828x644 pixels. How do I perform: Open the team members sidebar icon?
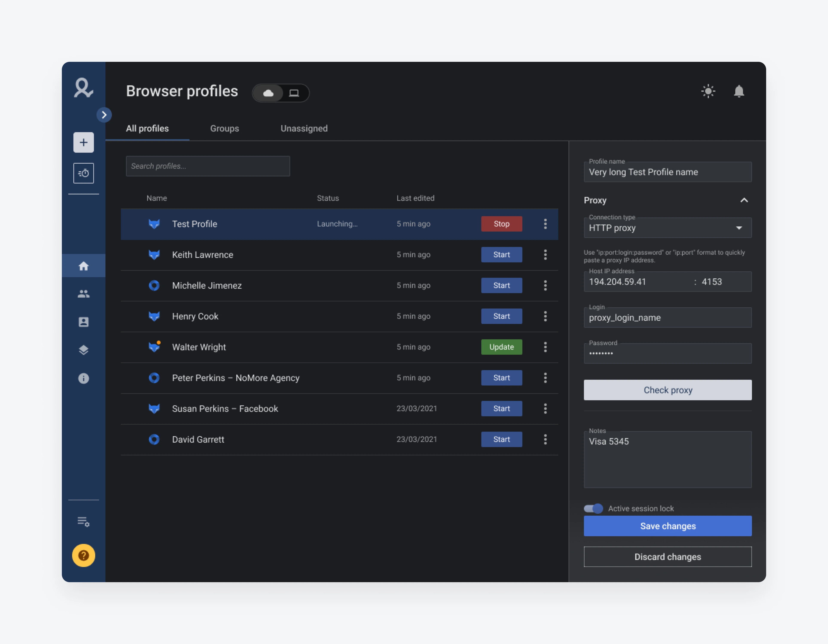point(83,294)
